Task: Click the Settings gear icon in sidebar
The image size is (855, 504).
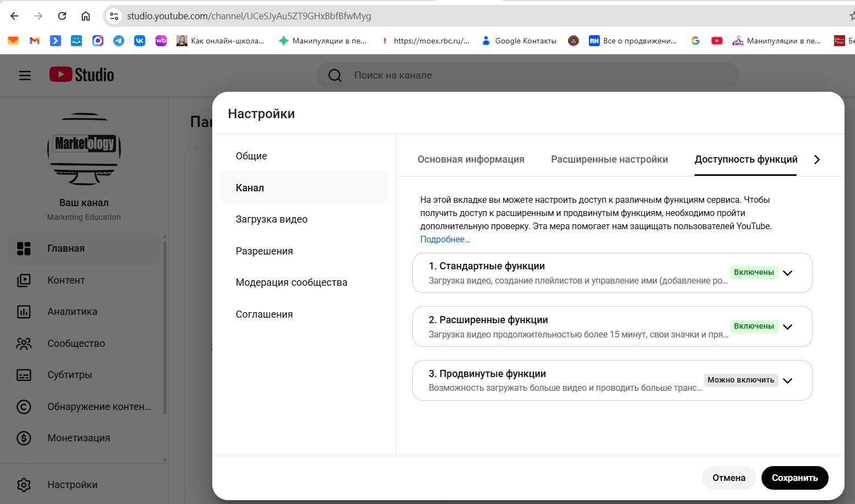Action: point(24,485)
